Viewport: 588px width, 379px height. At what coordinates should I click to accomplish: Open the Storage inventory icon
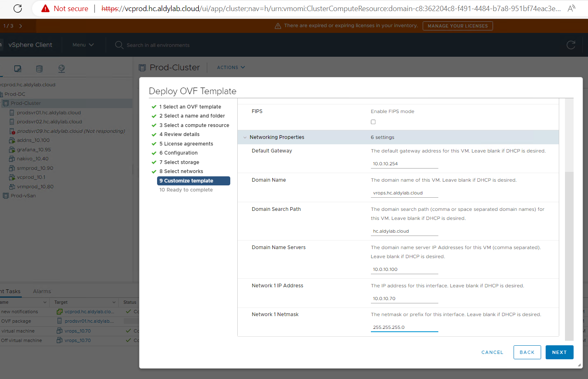tap(39, 69)
